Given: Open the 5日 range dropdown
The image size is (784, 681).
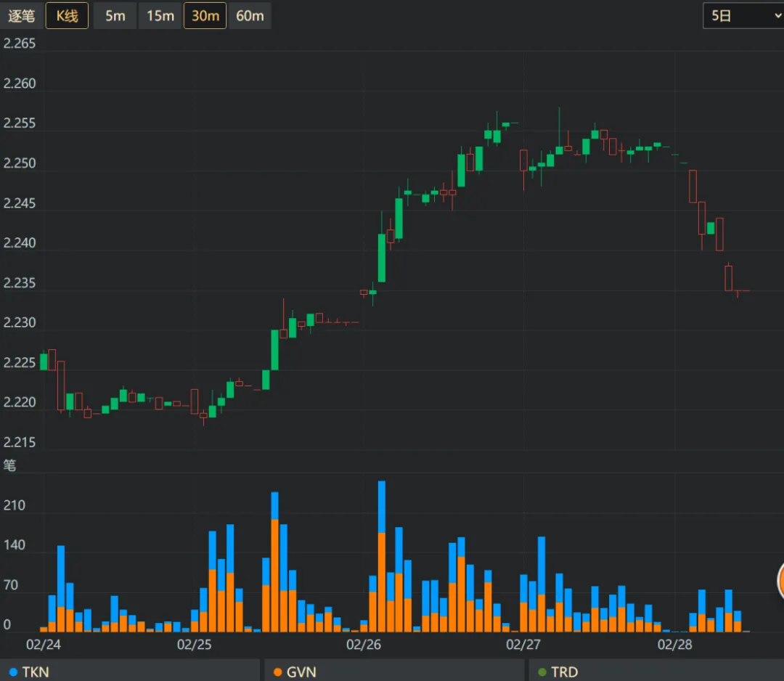Looking at the screenshot, I should point(744,15).
